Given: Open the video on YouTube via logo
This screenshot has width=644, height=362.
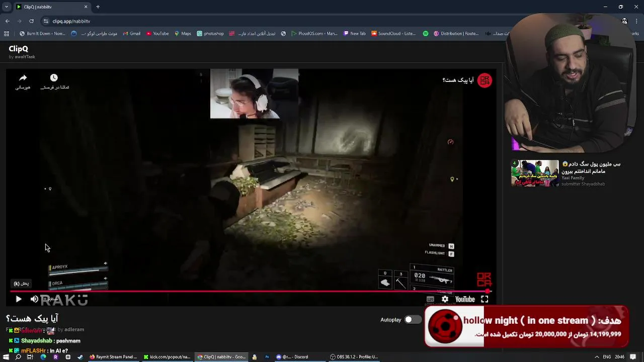Looking at the screenshot, I should coord(465,299).
